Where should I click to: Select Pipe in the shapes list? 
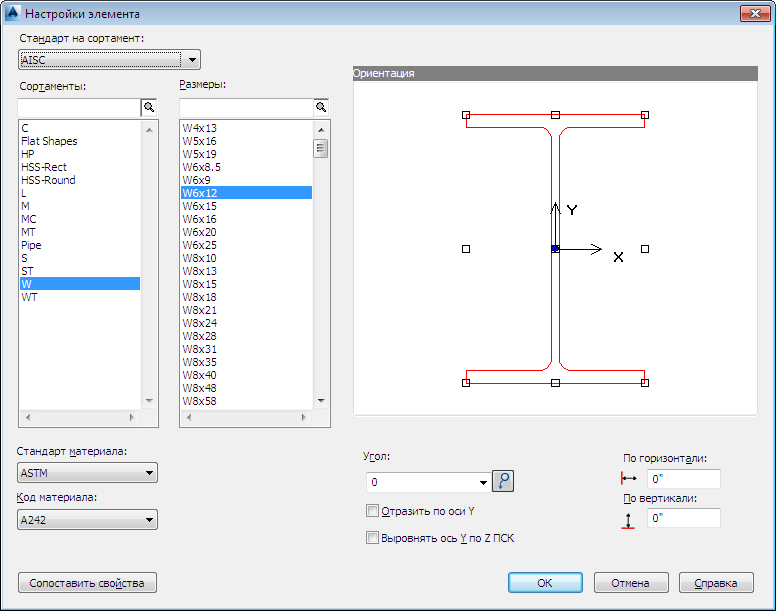pos(80,245)
